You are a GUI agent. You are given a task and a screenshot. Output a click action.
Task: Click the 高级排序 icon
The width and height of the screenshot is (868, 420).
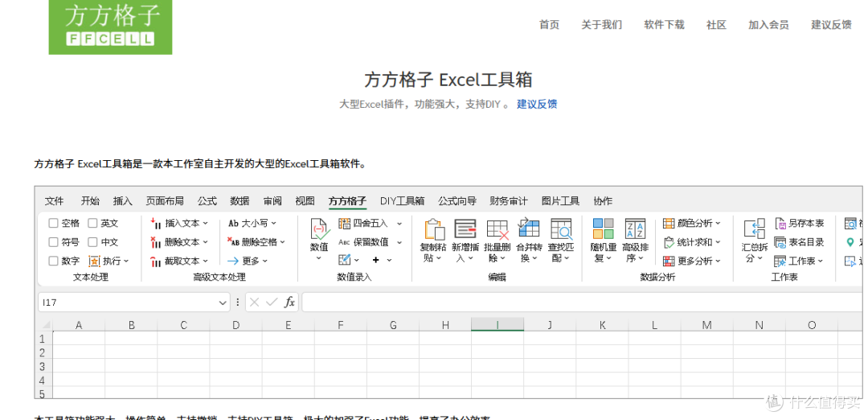(x=635, y=229)
